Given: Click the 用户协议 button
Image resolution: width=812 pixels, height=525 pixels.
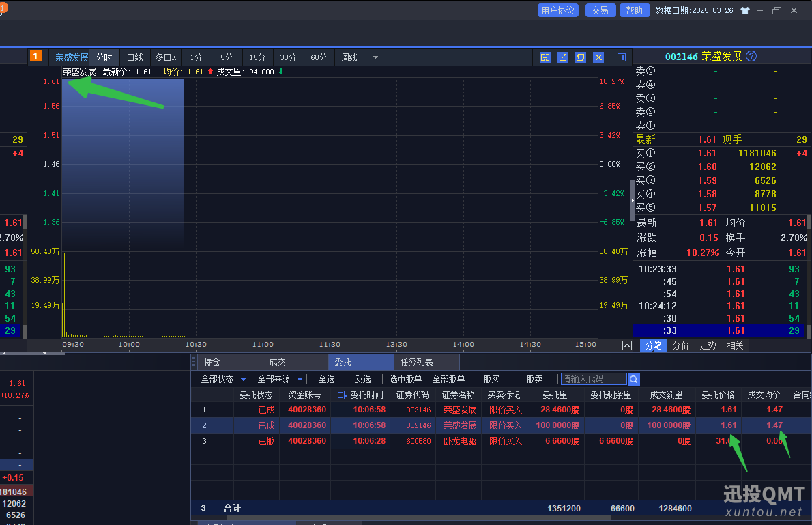Looking at the screenshot, I should point(557,10).
